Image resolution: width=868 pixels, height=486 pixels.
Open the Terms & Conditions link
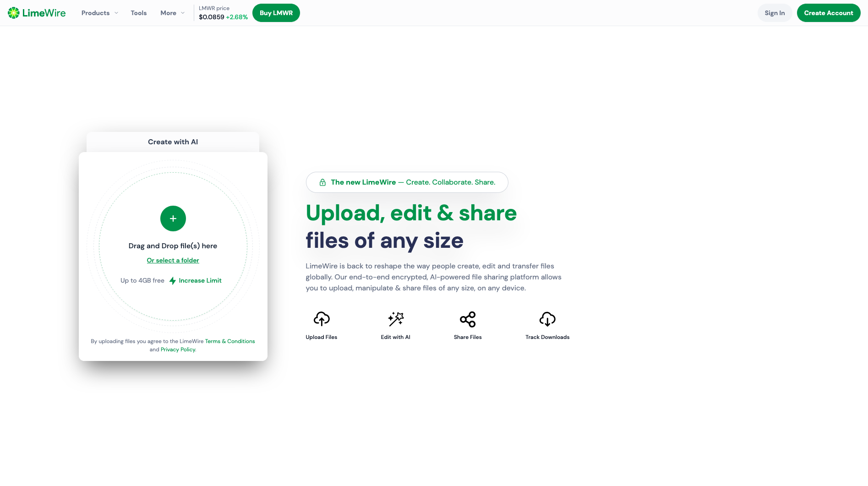pyautogui.click(x=230, y=341)
